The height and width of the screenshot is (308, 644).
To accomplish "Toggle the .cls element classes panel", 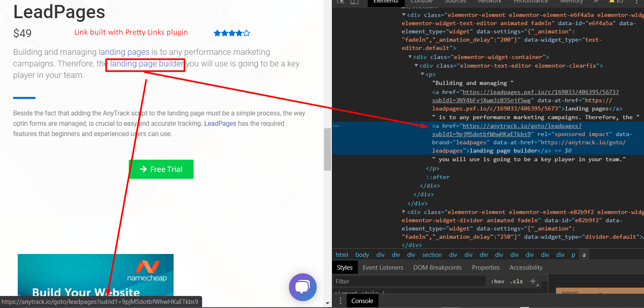I will pos(516,281).
